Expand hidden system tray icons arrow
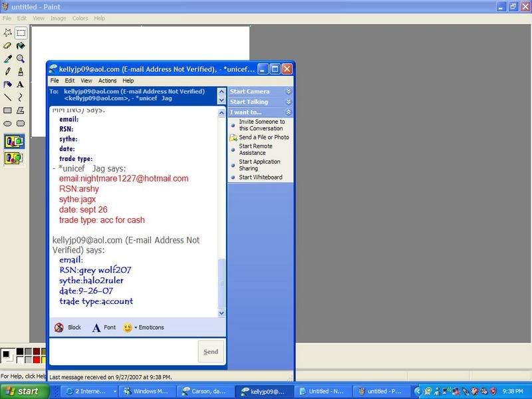This screenshot has height=399, width=532. click(x=418, y=391)
